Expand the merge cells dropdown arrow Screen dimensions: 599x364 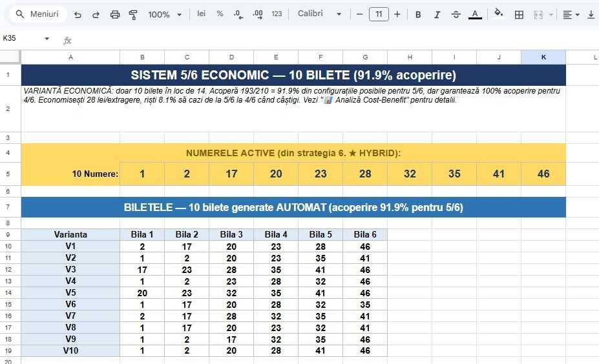pos(551,14)
